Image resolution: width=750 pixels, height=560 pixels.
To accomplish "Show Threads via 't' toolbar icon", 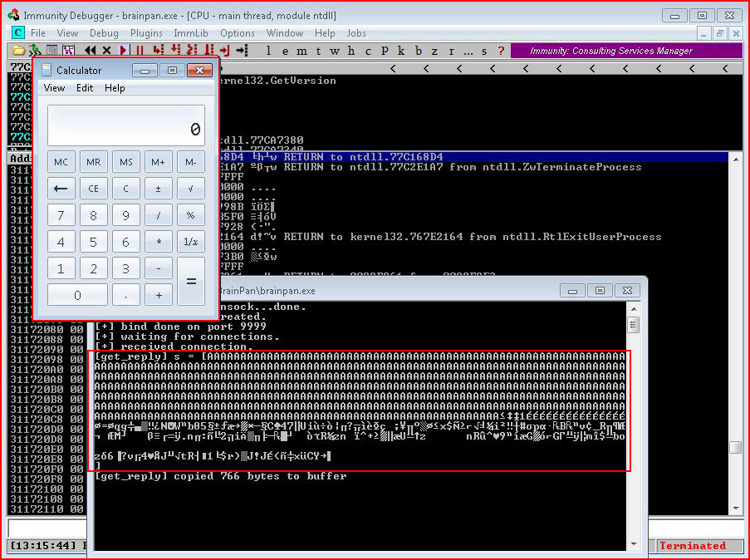I will (318, 51).
